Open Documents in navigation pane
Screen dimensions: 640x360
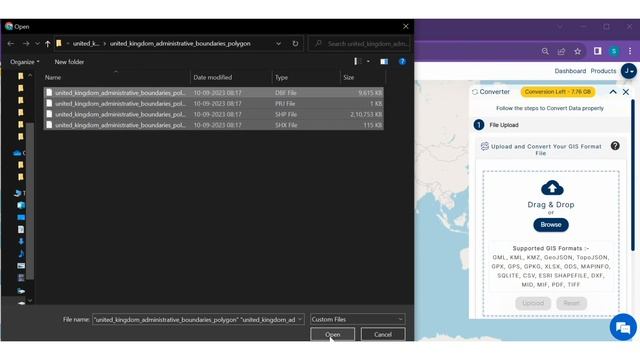[x=21, y=229]
